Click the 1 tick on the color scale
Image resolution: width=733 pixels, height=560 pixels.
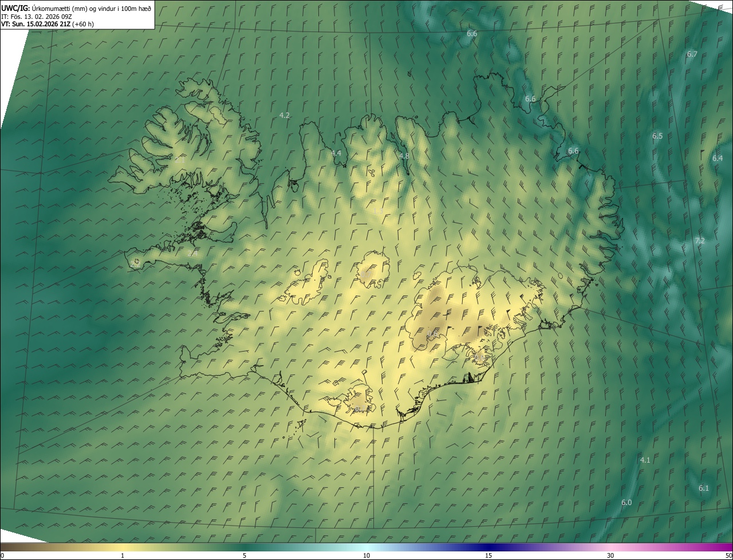(x=123, y=555)
